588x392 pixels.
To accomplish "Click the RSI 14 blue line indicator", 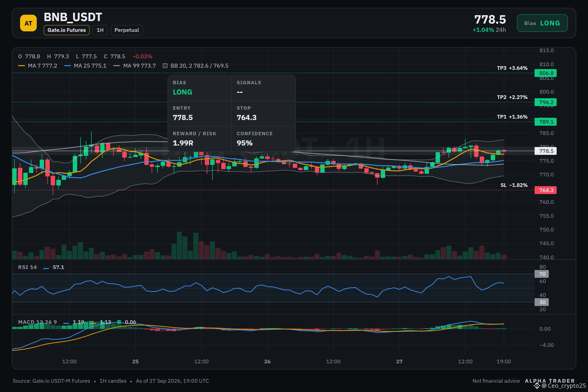I will 46,268.
